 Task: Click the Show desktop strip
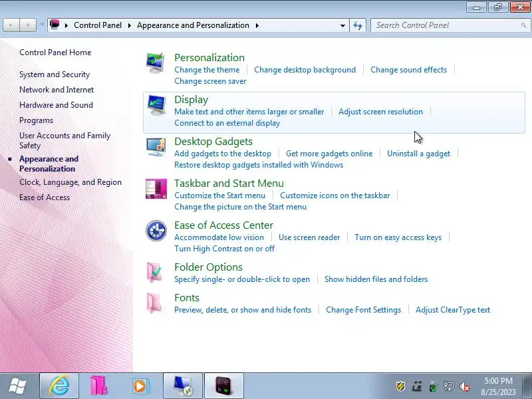pos(527,386)
